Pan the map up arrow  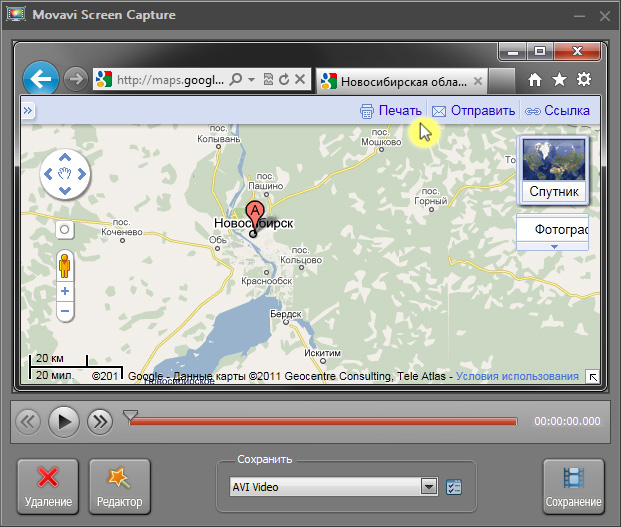pos(65,158)
